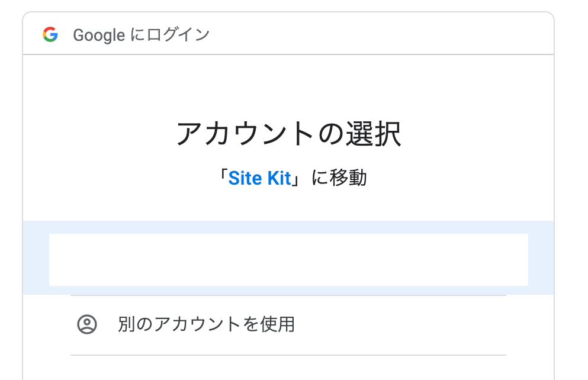Viewport: 588px width, 380px height.
Task: Click the person icon beside 別のアカウントを使用
Action: [87, 324]
